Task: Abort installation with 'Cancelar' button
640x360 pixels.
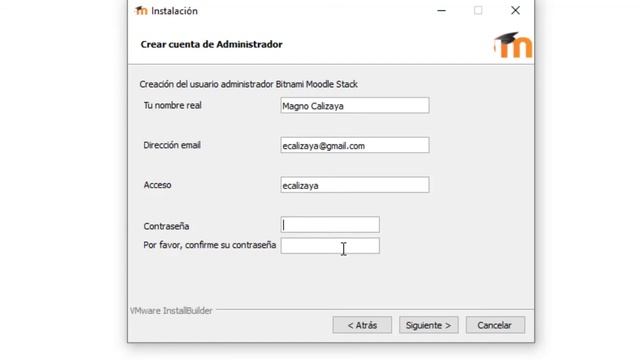Action: coord(495,325)
